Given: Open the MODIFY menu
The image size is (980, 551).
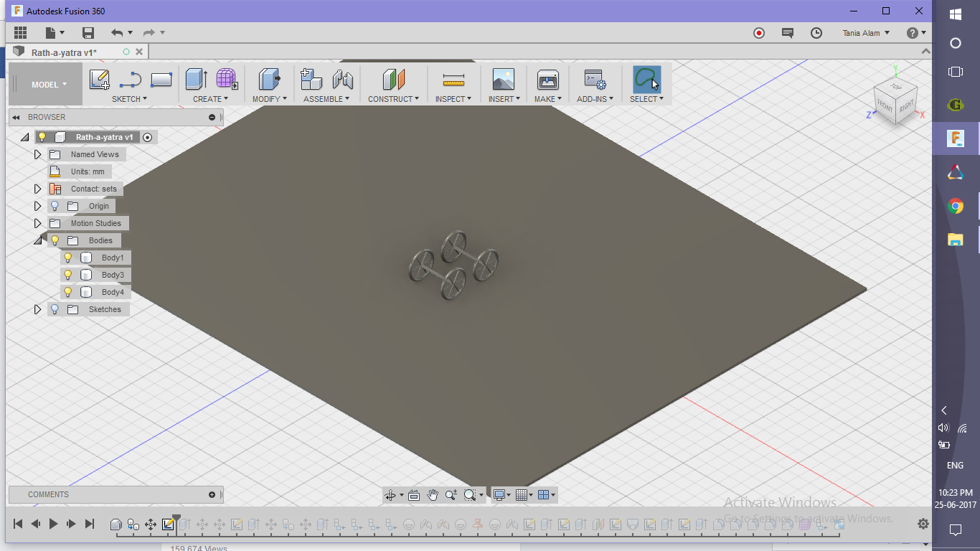Looking at the screenshot, I should point(269,99).
